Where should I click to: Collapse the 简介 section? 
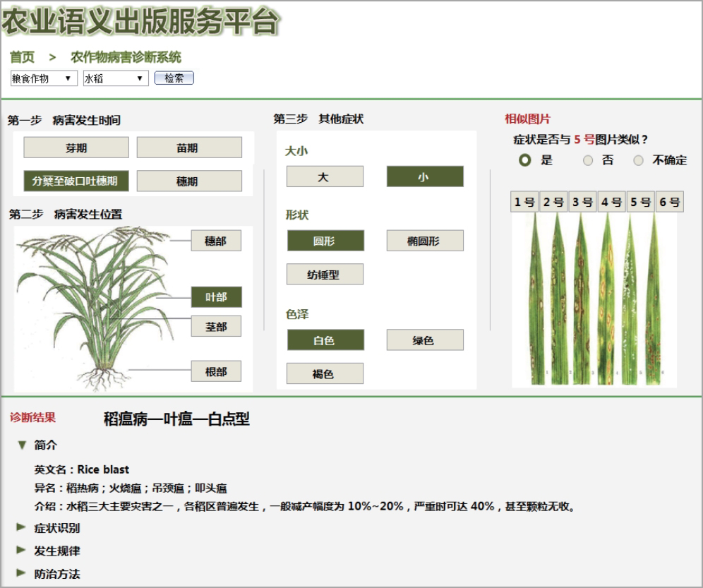point(23,445)
